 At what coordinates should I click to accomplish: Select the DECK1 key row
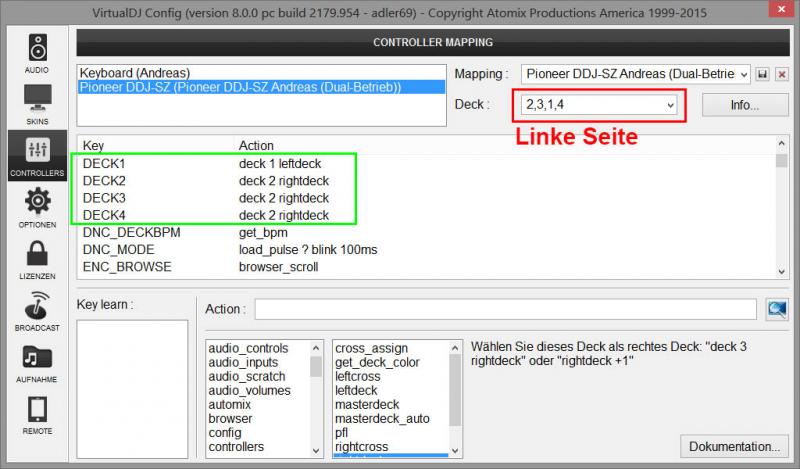pyautogui.click(x=426, y=164)
